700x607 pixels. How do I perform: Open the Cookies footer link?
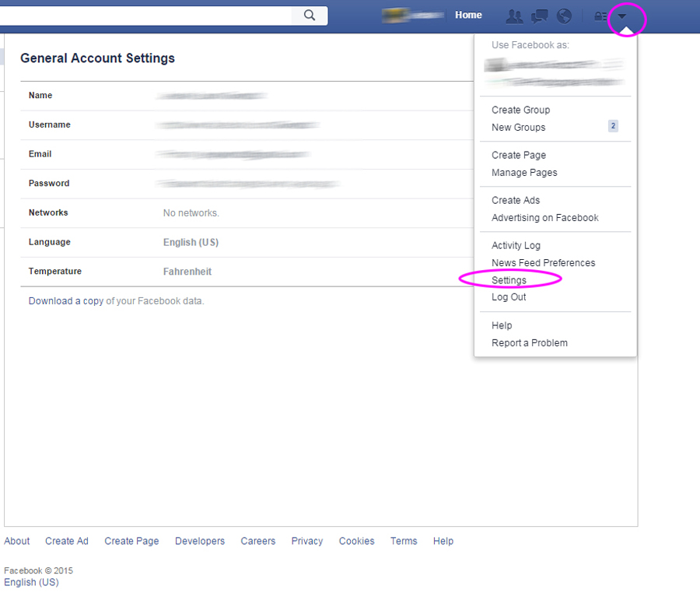[357, 541]
